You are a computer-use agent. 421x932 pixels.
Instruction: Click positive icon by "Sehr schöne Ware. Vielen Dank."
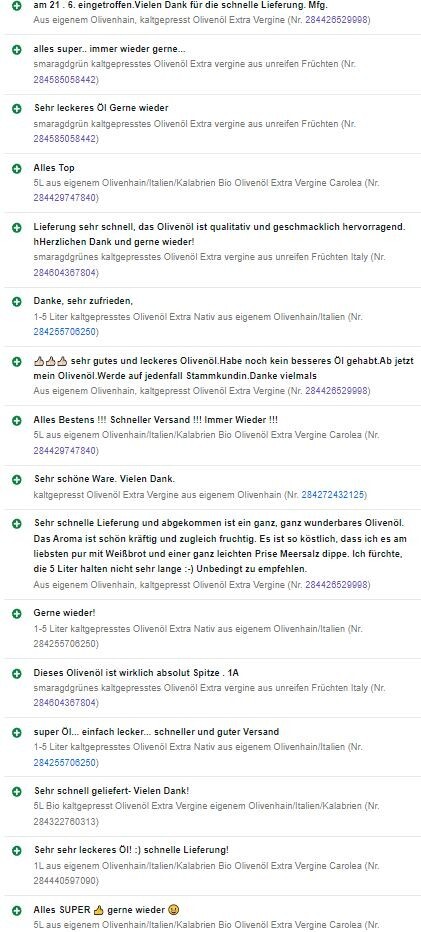[x=17, y=479]
